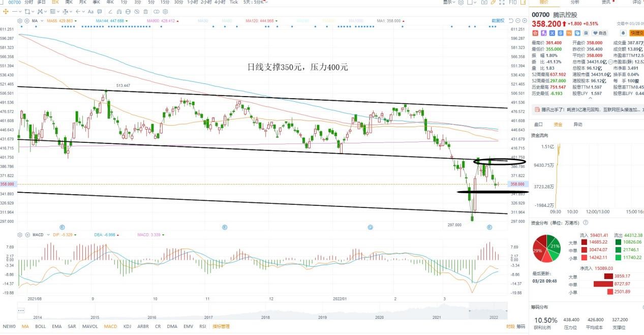The image size is (644, 335).
Task: Switch to the 异动 tab
Action: point(578,124)
